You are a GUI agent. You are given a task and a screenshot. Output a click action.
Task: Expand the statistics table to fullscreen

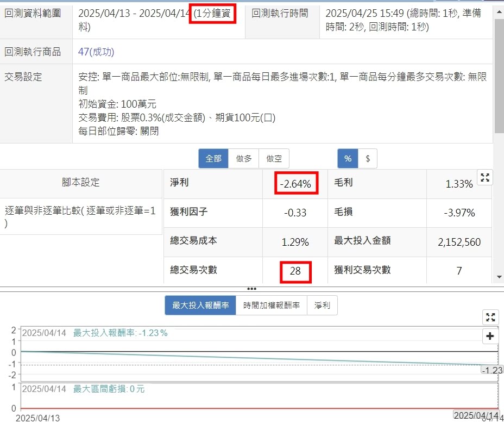pyautogui.click(x=485, y=177)
